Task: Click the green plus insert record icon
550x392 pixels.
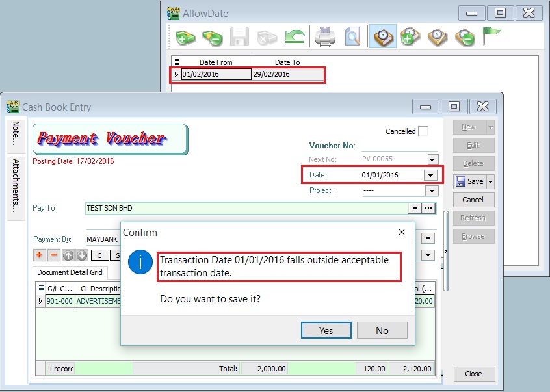Action: (x=185, y=38)
